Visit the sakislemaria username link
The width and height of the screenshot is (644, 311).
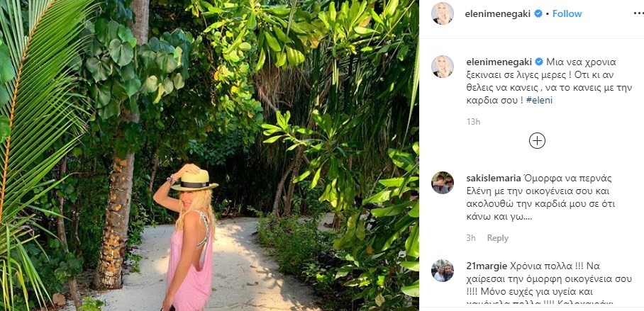click(494, 177)
